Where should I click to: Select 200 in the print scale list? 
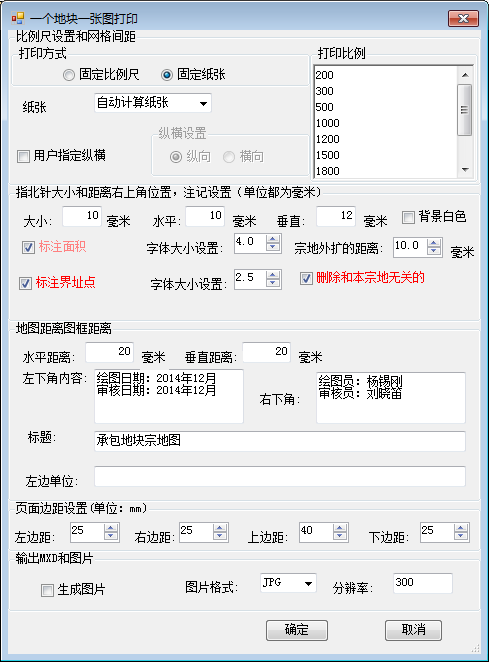[x=386, y=75]
